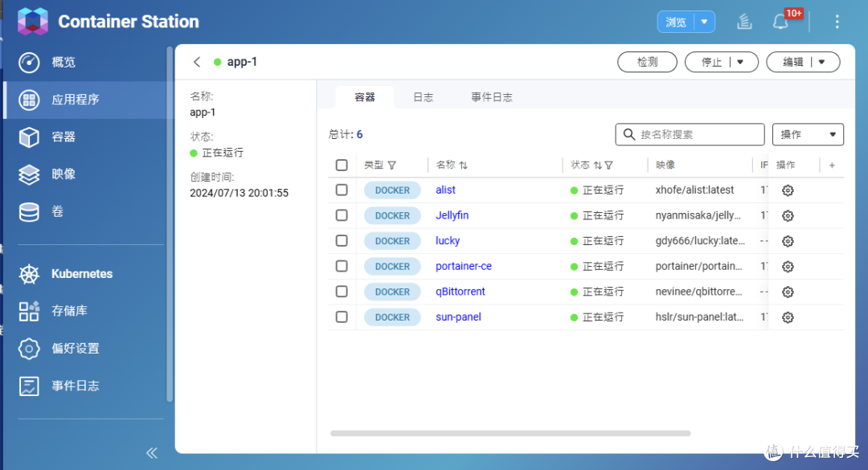Open the background tasks stack icon
868x470 pixels.
pyautogui.click(x=744, y=22)
